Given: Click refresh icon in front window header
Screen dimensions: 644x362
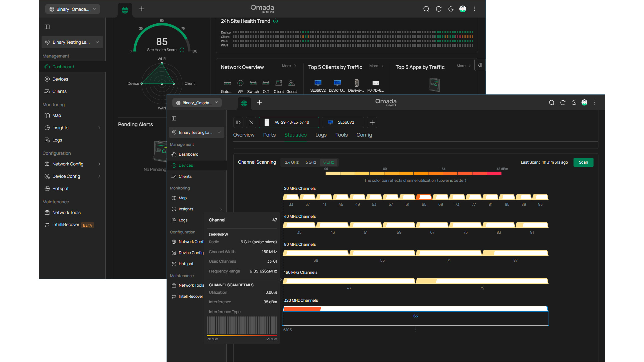Looking at the screenshot, I should (563, 103).
